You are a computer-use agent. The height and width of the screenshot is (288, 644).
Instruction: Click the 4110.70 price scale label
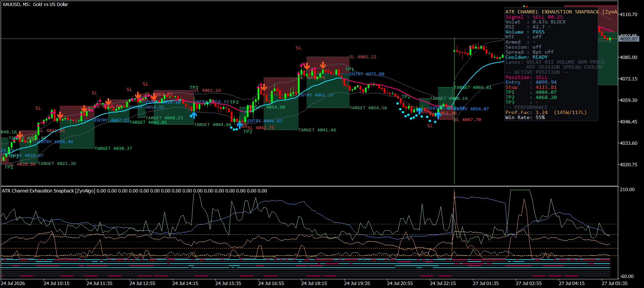coord(628,14)
